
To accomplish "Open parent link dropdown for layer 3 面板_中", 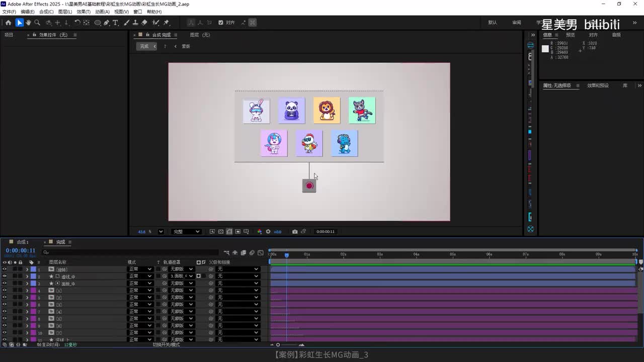I will click(237, 284).
